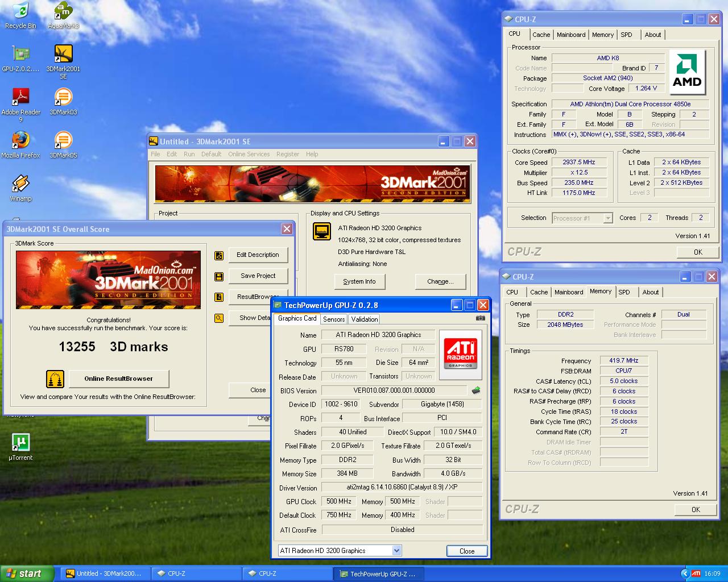Click the Edit Description button
This screenshot has height=582, width=728.
(258, 255)
